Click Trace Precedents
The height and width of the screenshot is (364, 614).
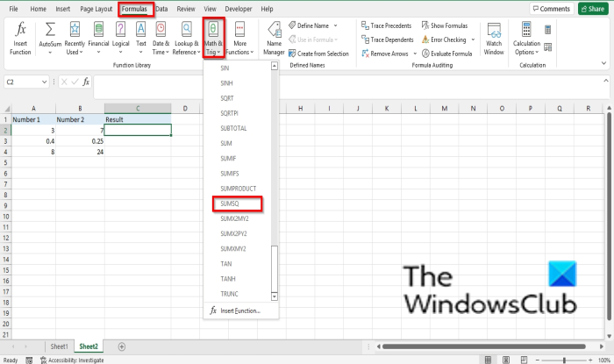[x=387, y=25]
